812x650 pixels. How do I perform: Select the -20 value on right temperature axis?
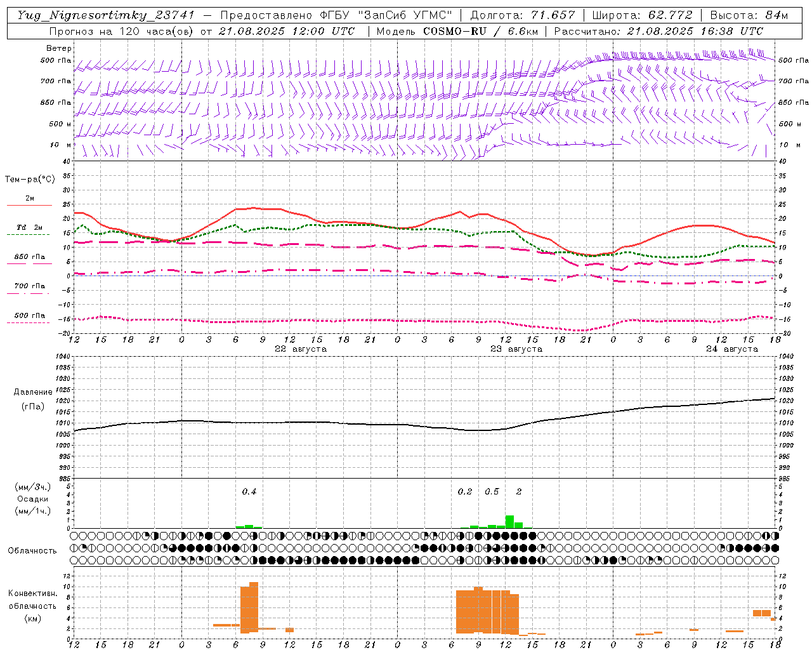pyautogui.click(x=784, y=334)
